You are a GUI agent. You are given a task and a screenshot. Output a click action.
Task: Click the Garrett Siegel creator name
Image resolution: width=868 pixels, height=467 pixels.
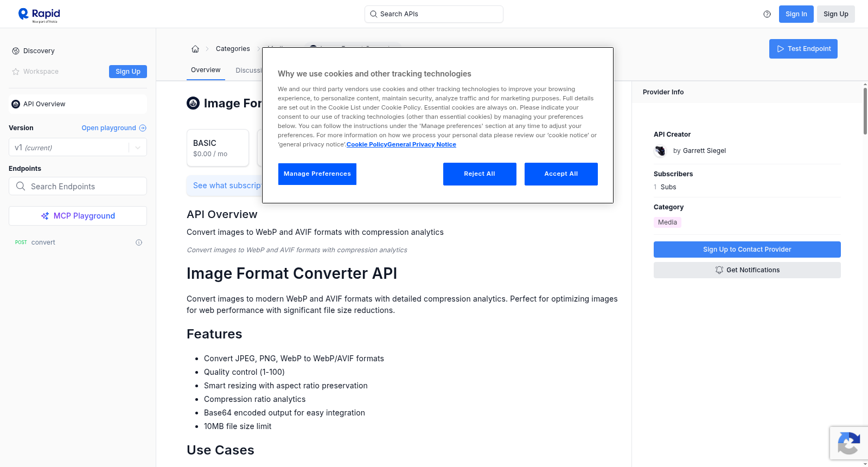[x=704, y=151]
